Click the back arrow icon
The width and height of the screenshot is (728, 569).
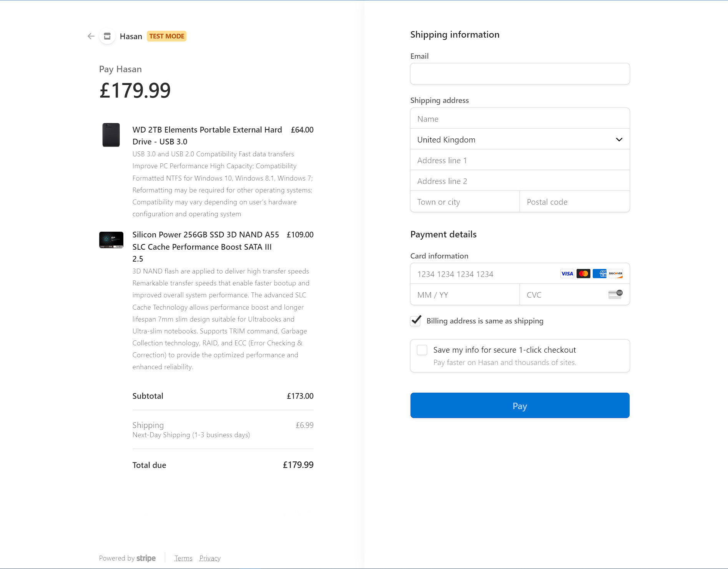coord(91,36)
